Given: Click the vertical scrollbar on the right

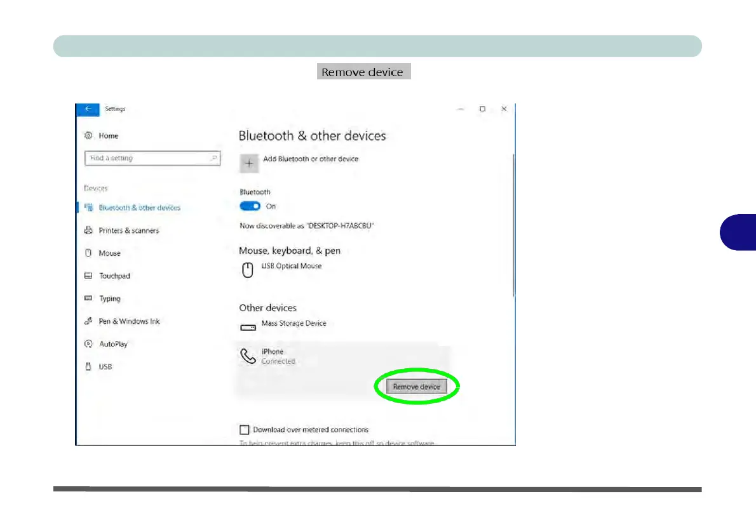Looking at the screenshot, I should coord(513,222).
